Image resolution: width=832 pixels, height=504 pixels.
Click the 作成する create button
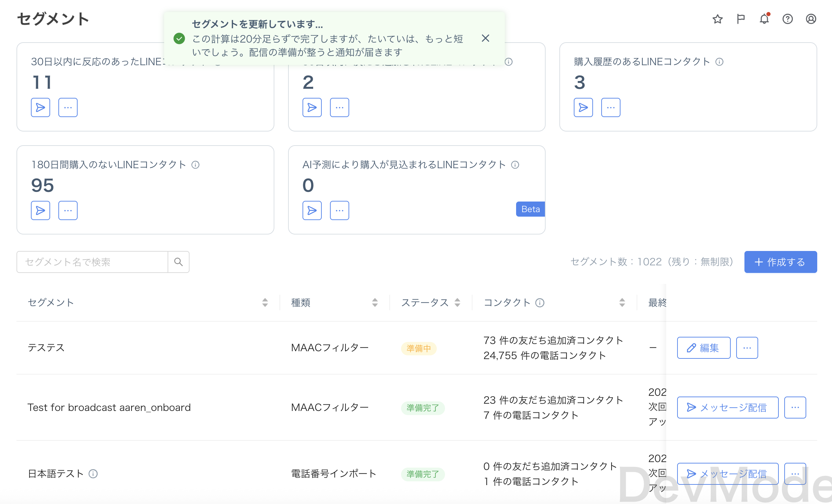pyautogui.click(x=780, y=262)
